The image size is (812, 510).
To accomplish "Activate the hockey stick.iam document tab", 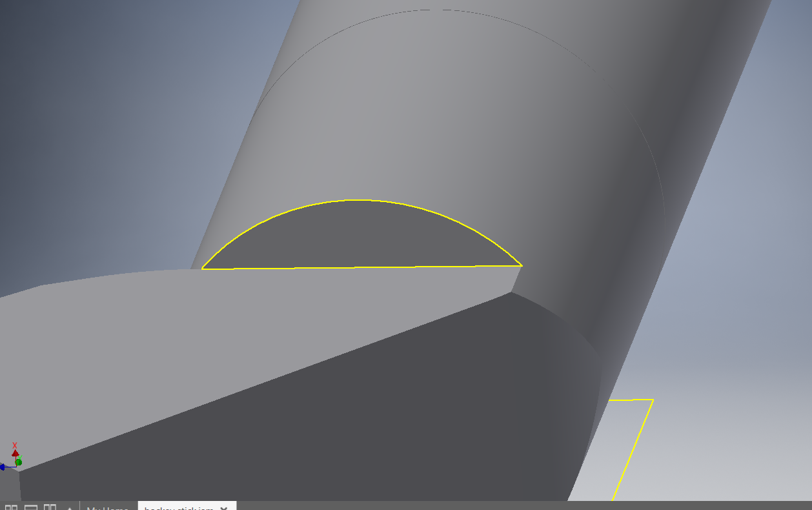I will 178,509.
